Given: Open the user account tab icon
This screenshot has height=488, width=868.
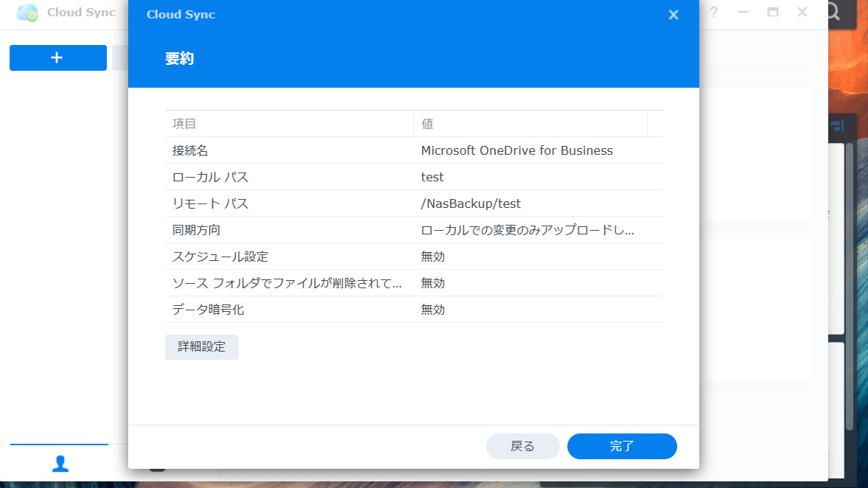Looking at the screenshot, I should click(x=60, y=464).
